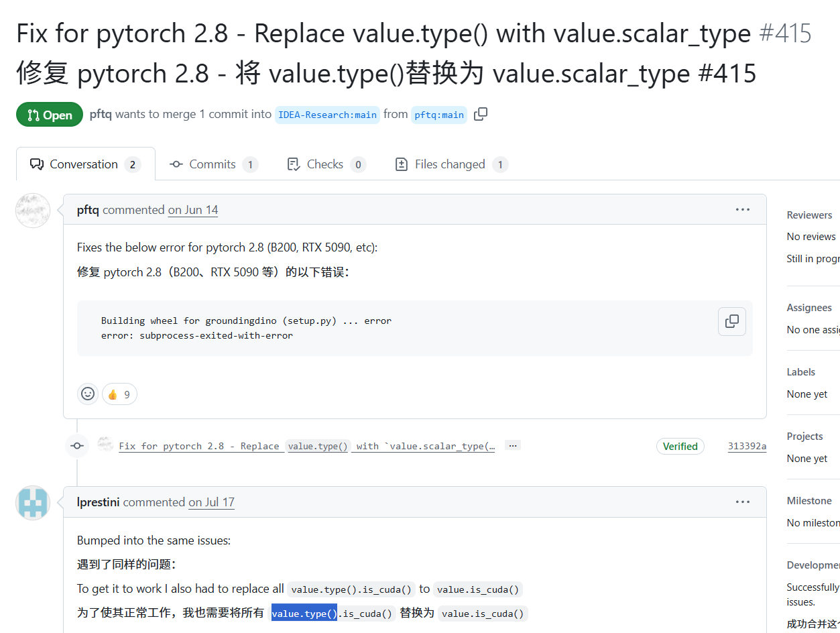Open lprestini avatar beside comment
The height and width of the screenshot is (633, 840).
(x=33, y=503)
